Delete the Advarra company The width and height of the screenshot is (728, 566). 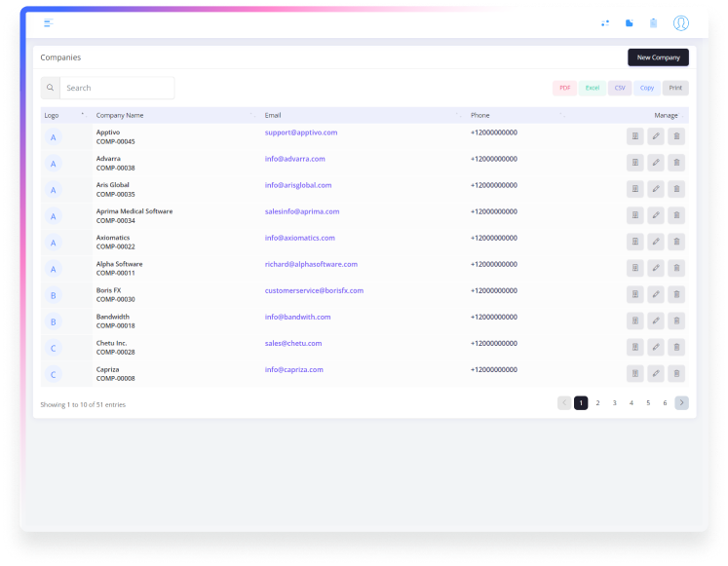676,163
